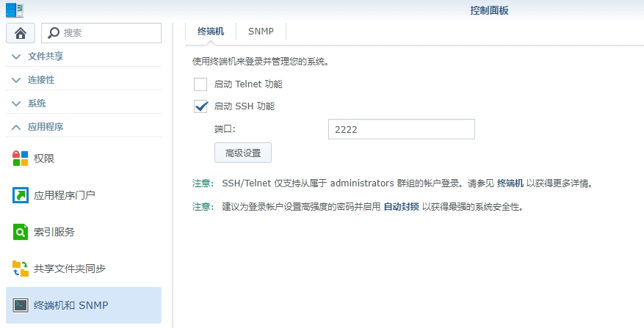644x328 pixels.
Task: Select 应用程序门户 label in sidebar
Action: [65, 195]
